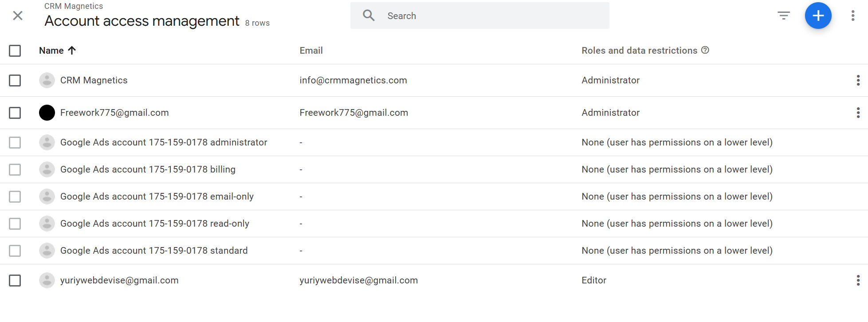Click the Name sort arrow
The image size is (868, 322).
pos(72,51)
